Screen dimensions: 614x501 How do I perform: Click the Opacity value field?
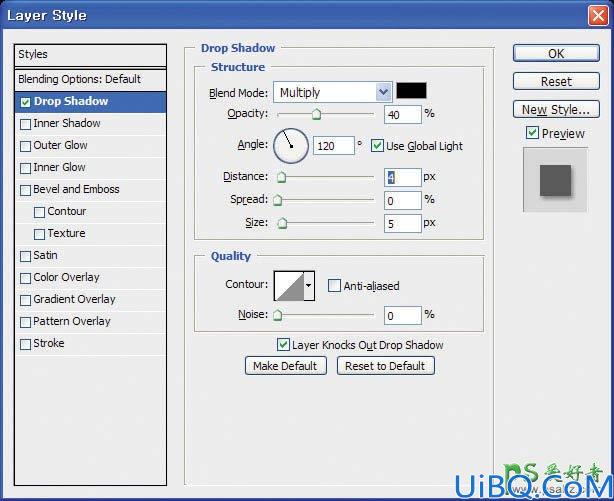click(x=403, y=114)
